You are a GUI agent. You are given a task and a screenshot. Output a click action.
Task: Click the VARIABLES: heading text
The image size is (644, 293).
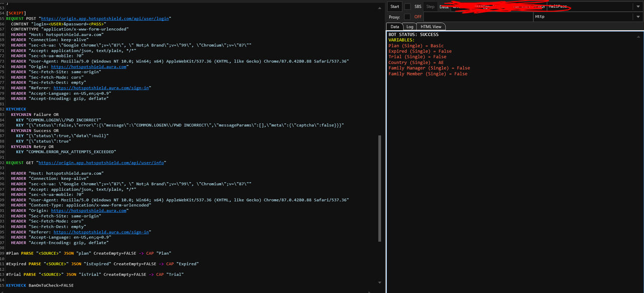[401, 40]
